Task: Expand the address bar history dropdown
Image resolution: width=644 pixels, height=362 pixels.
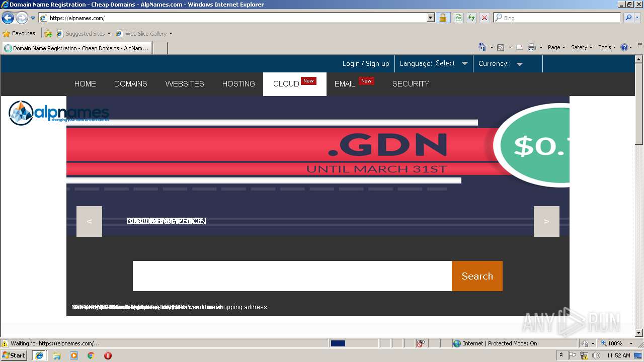Action: pos(431,18)
